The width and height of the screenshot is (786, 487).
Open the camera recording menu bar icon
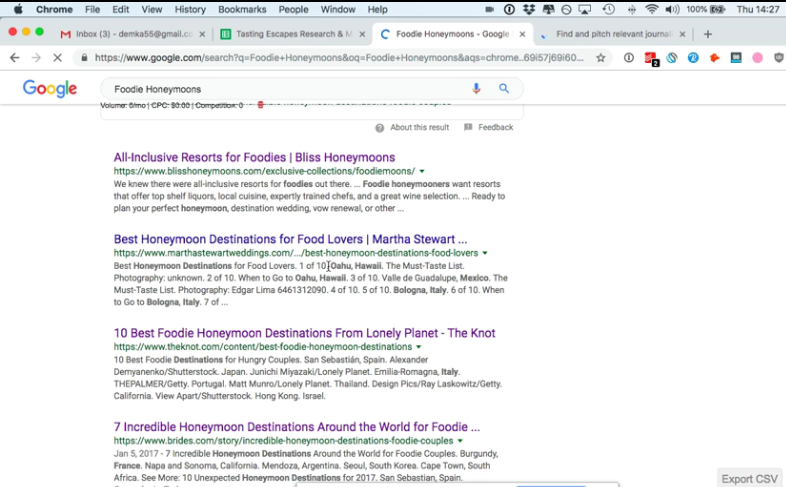tap(489, 9)
